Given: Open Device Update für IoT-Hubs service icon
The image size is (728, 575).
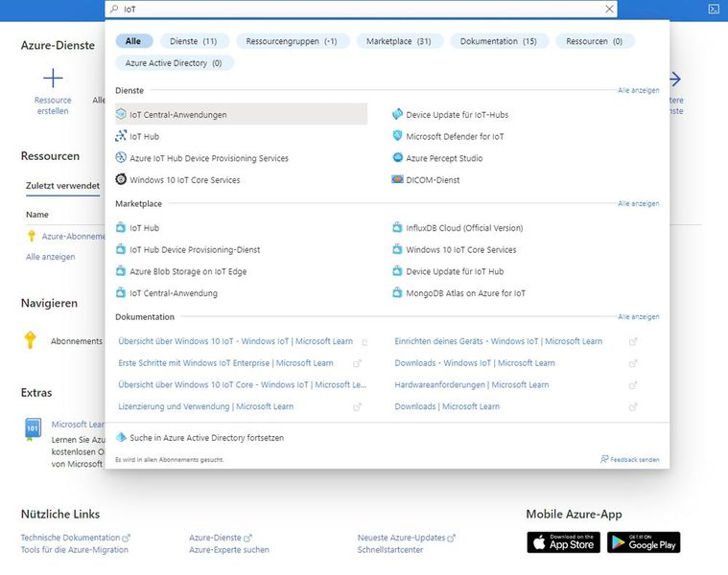Looking at the screenshot, I should point(397,114).
